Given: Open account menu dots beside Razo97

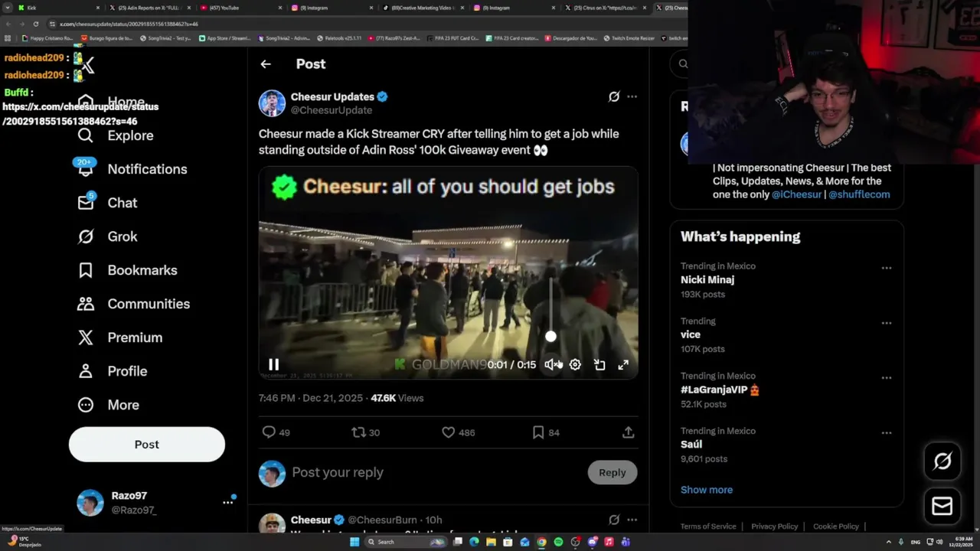Looking at the screenshot, I should pos(227,502).
